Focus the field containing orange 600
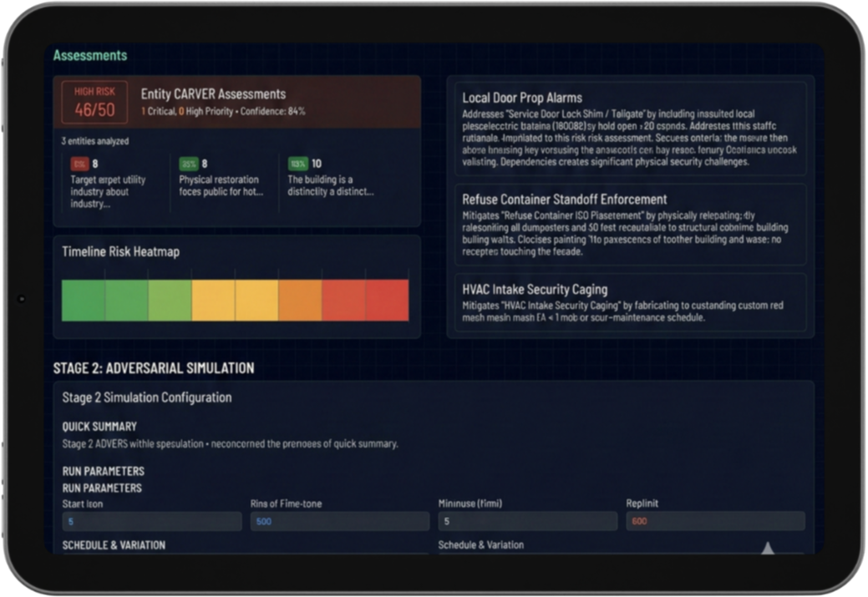This screenshot has width=868, height=597. (715, 521)
